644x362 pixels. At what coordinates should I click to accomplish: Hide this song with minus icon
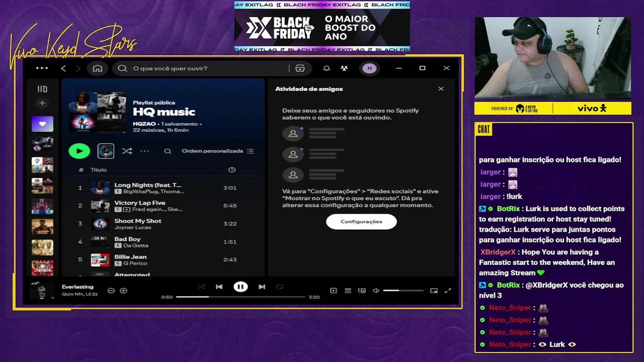[111, 291]
